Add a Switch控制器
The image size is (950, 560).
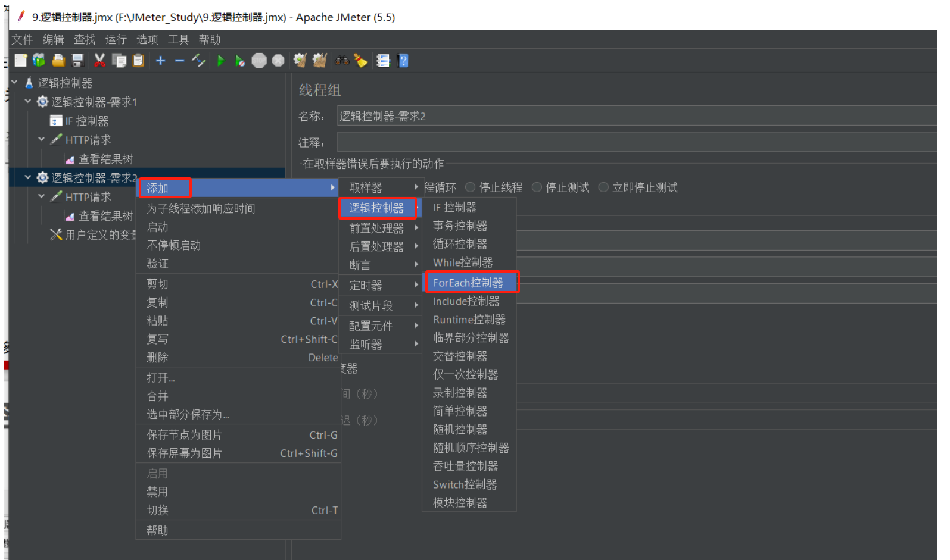[x=470, y=484]
